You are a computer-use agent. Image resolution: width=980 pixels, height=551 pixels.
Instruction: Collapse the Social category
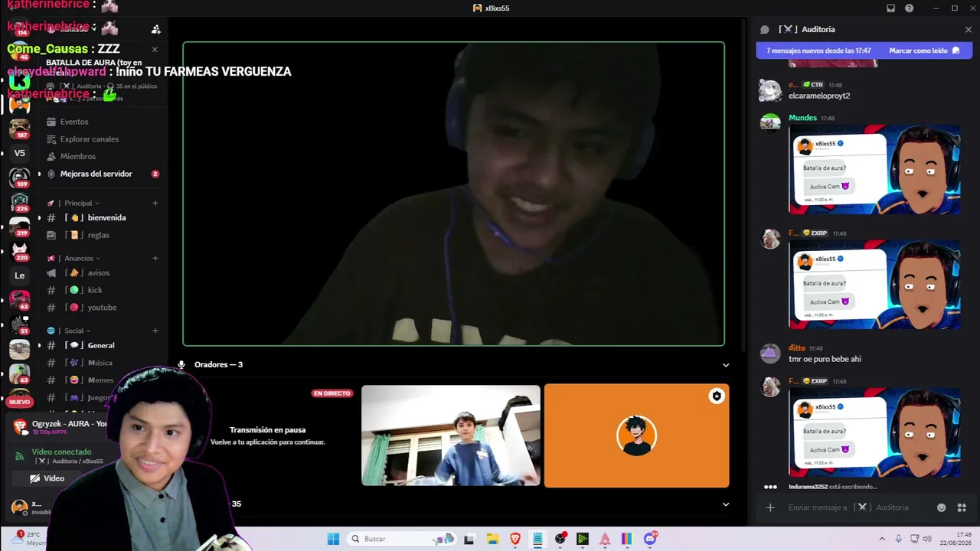(74, 331)
